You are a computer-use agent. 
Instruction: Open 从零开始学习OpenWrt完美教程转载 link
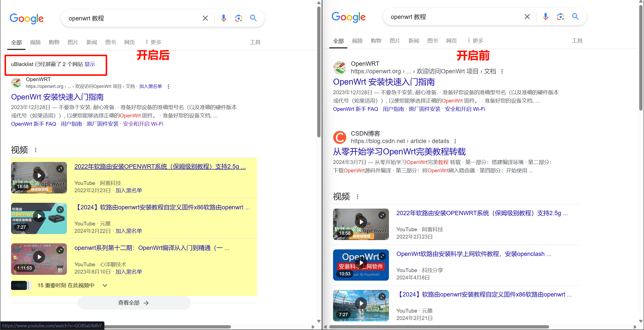click(399, 152)
